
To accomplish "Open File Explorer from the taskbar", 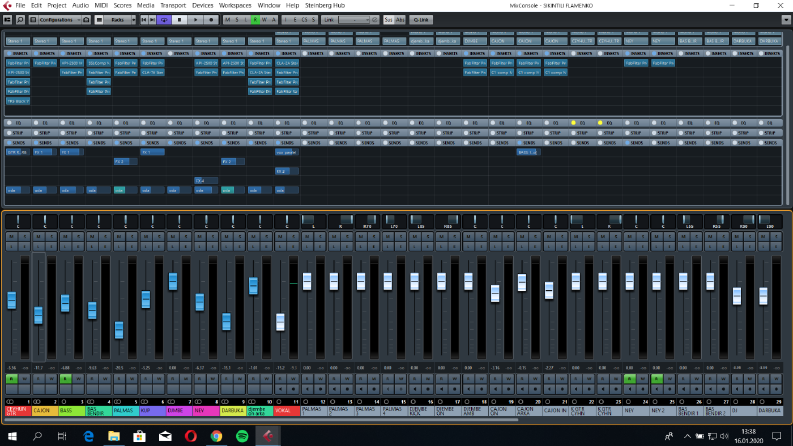I will (114, 436).
